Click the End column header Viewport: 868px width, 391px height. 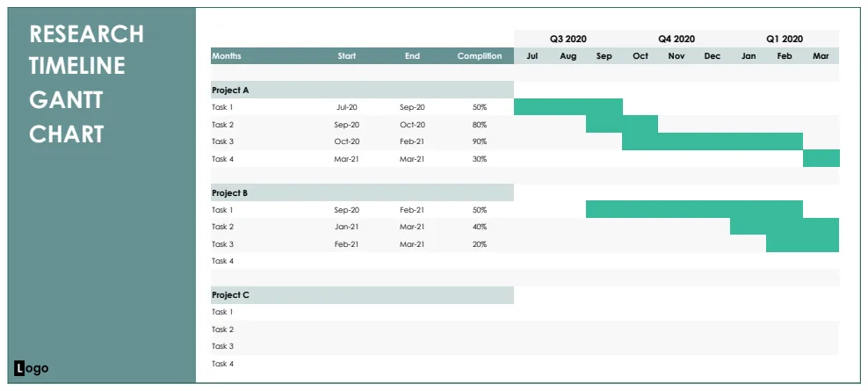412,56
